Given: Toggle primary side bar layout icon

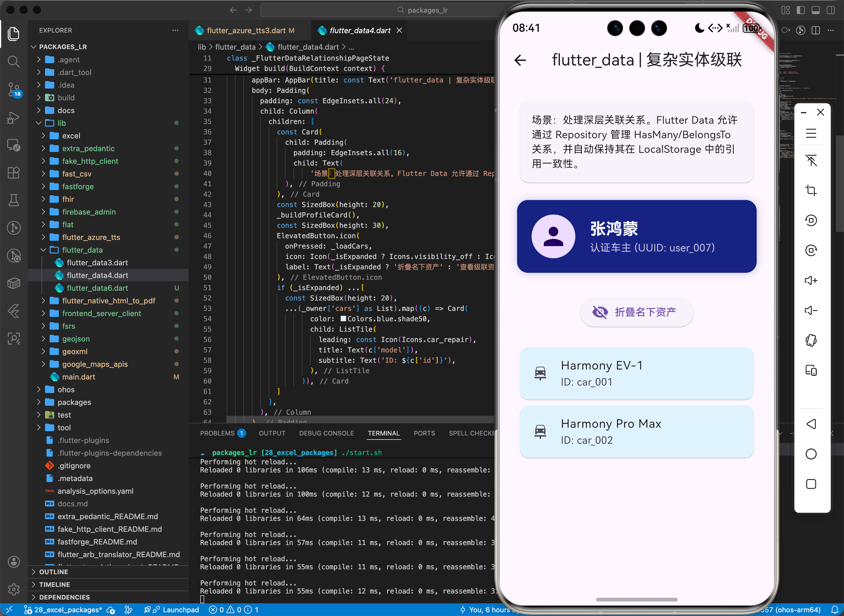Looking at the screenshot, I should pos(800,10).
